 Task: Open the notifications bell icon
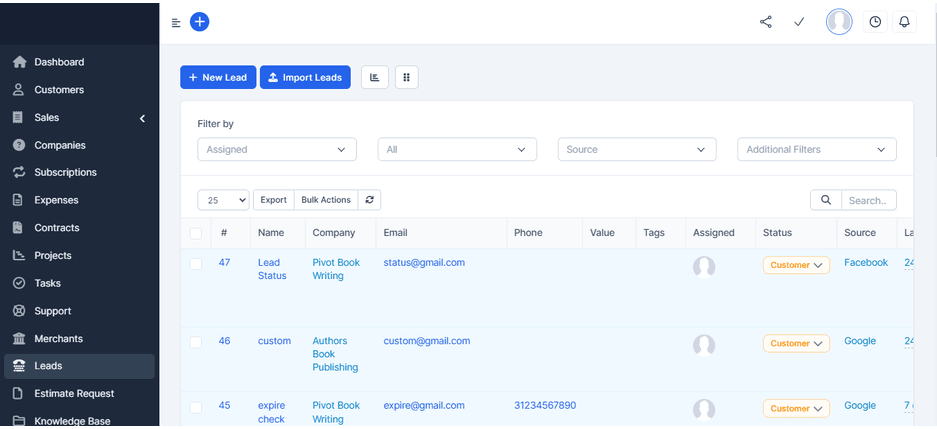(x=904, y=22)
